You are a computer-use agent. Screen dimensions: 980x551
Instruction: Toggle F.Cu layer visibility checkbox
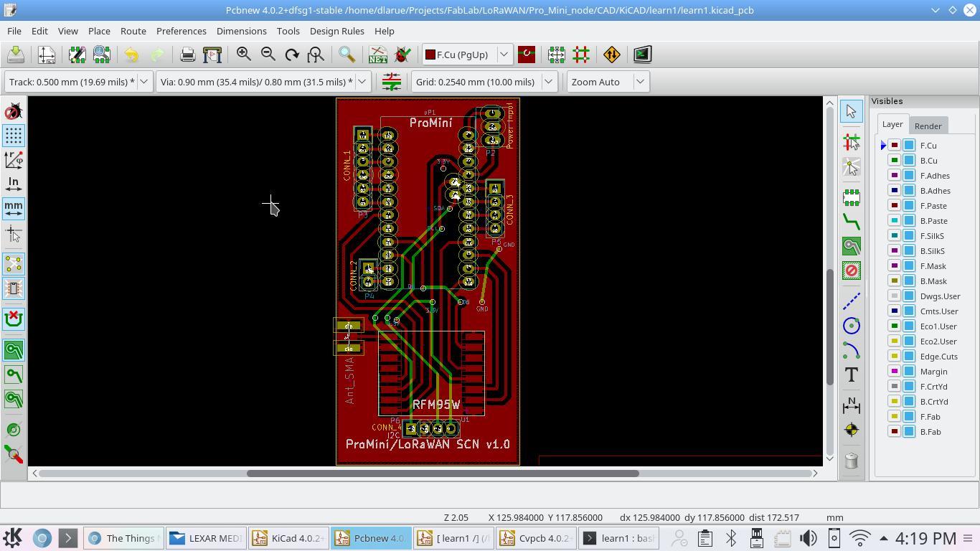(909, 145)
